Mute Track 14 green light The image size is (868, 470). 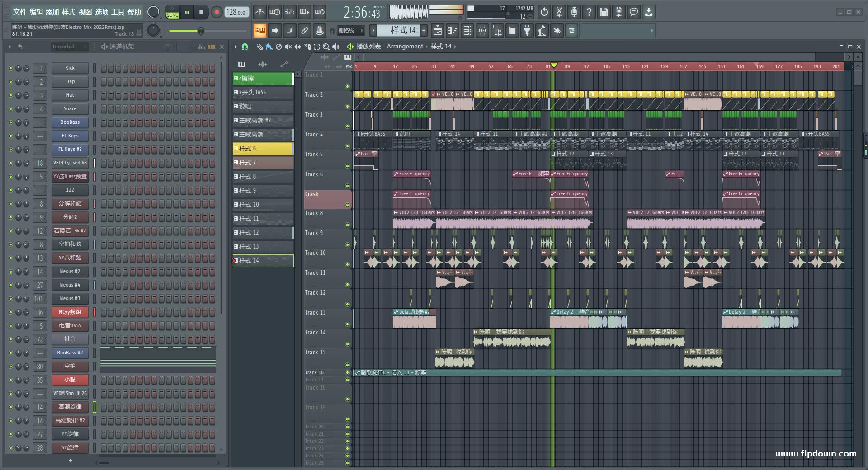347,344
